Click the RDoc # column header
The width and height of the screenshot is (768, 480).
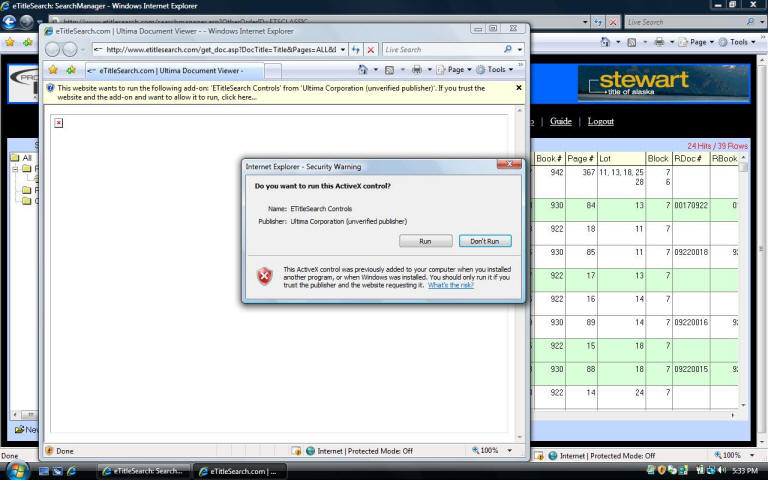click(x=691, y=159)
